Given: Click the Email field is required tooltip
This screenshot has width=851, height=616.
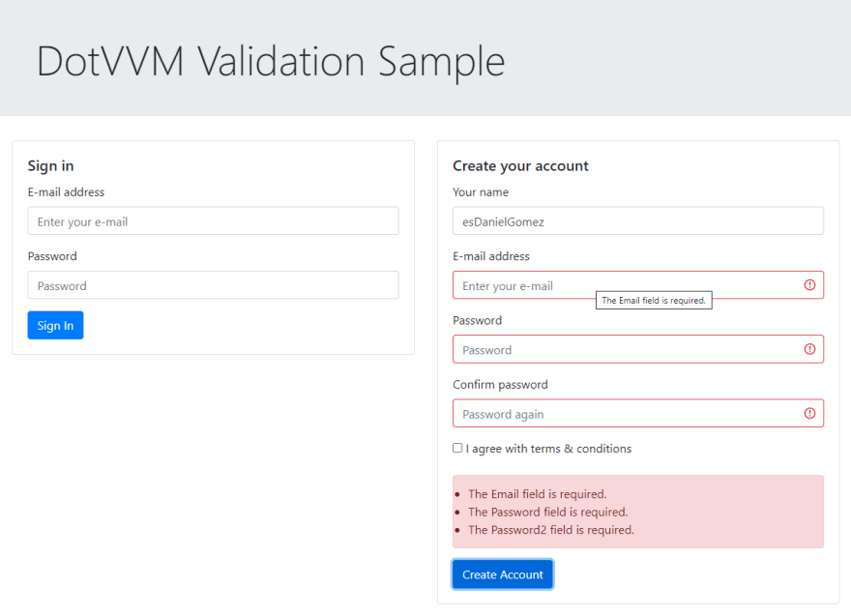Looking at the screenshot, I should coord(654,301).
